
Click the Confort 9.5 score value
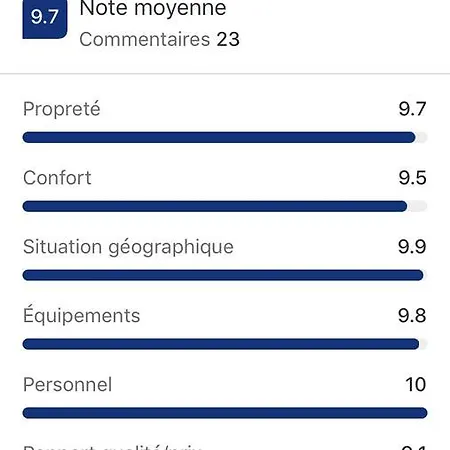pos(412,178)
